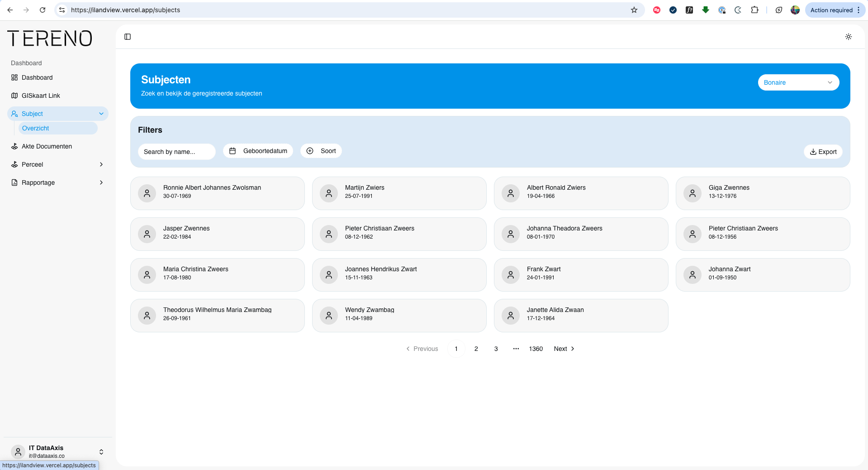The width and height of the screenshot is (868, 470).
Task: Click the pagination ellipsis
Action: coord(516,349)
